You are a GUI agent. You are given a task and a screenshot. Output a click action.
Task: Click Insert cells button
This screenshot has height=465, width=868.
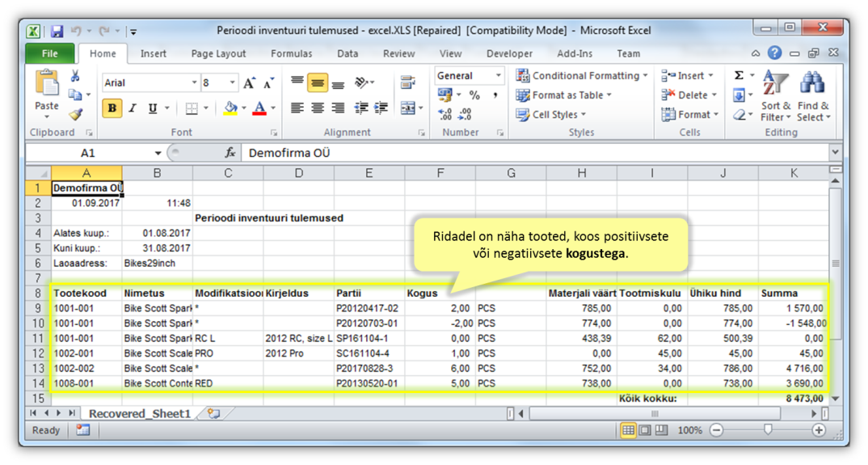point(688,76)
